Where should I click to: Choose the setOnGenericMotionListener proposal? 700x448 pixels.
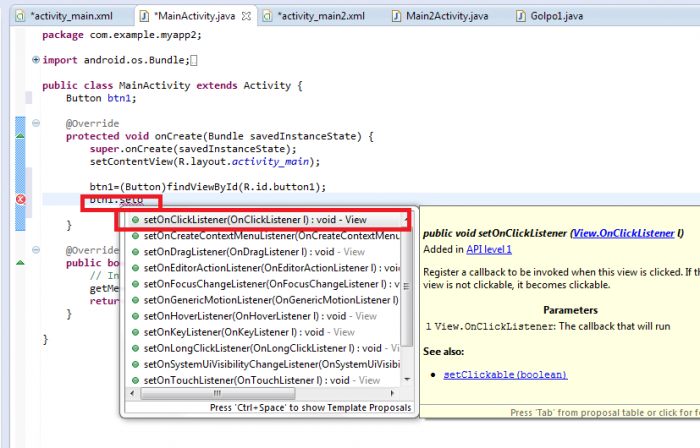pyautogui.click(x=264, y=300)
